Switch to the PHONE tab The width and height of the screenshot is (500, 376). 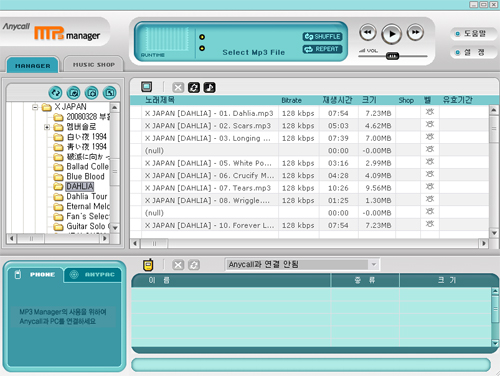(x=36, y=274)
